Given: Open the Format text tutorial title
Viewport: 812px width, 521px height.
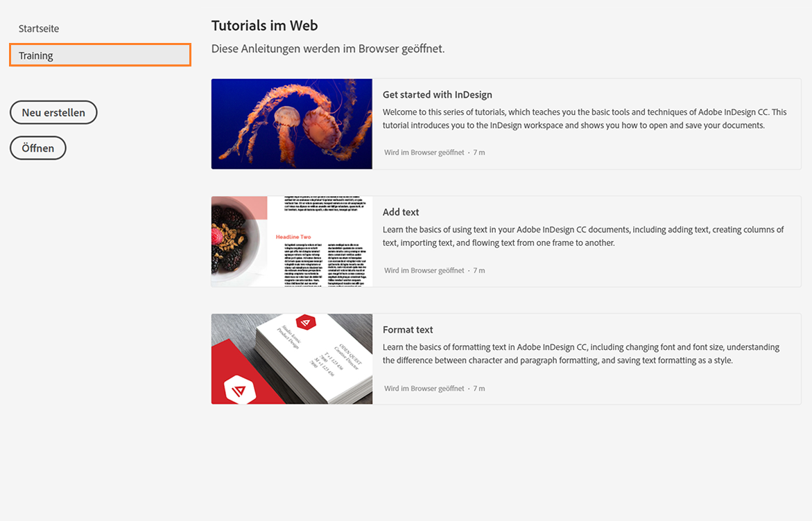Looking at the screenshot, I should pyautogui.click(x=408, y=330).
